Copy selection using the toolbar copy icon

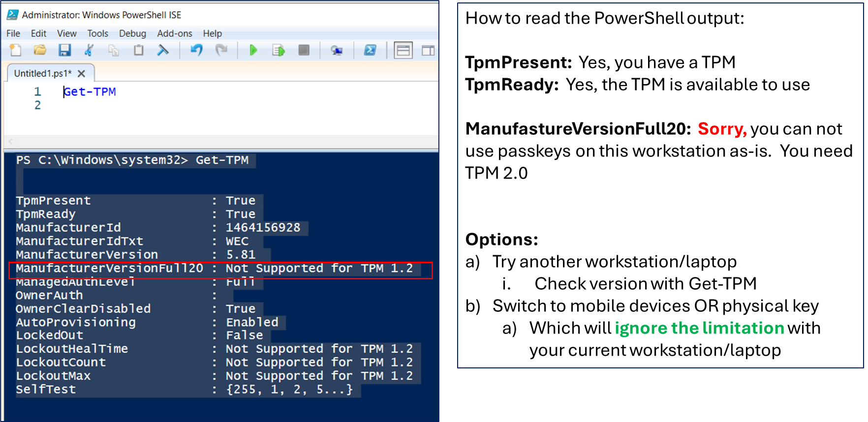tap(114, 50)
